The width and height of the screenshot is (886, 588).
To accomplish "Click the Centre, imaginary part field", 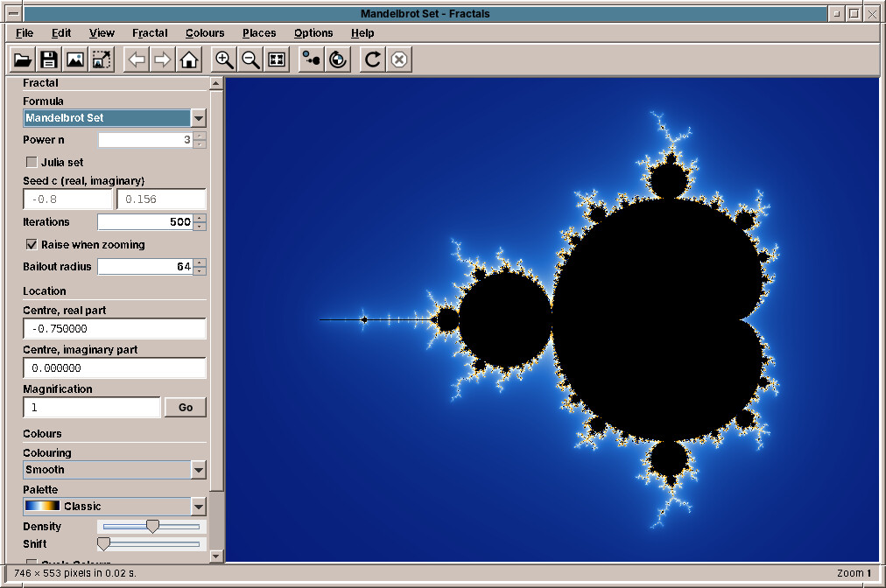I will pos(115,368).
